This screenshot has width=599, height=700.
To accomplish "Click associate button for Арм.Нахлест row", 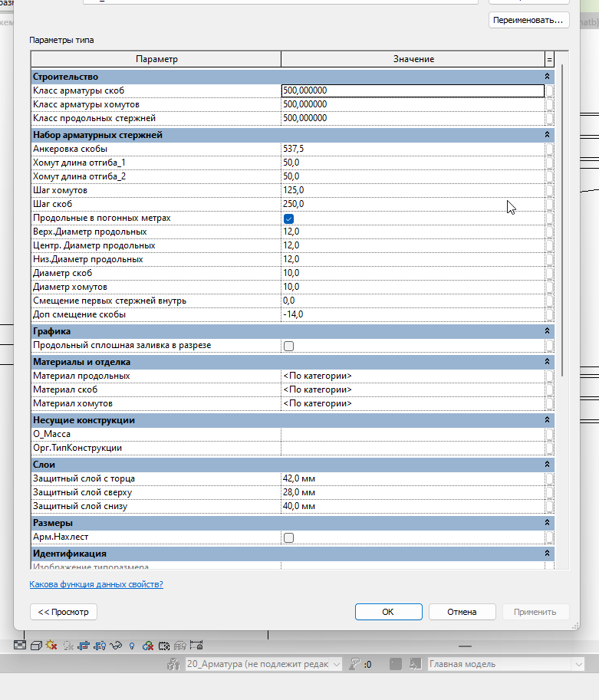I will point(549,537).
